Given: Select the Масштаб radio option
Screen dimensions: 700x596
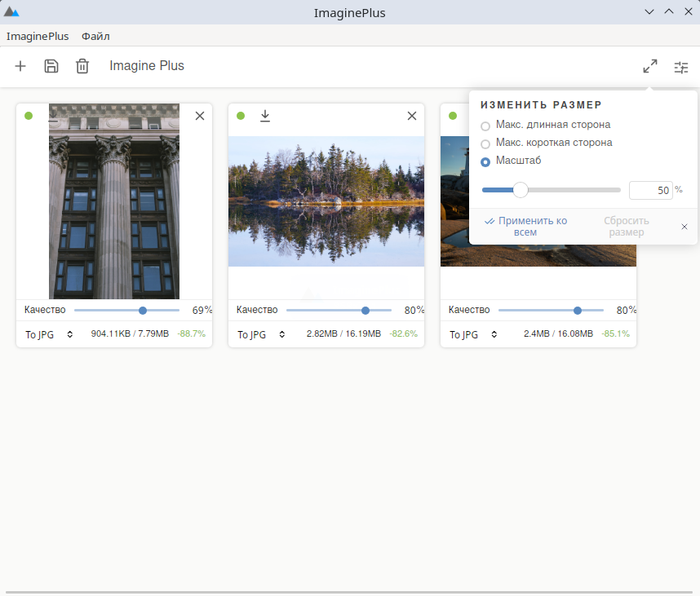Looking at the screenshot, I should point(485,162).
